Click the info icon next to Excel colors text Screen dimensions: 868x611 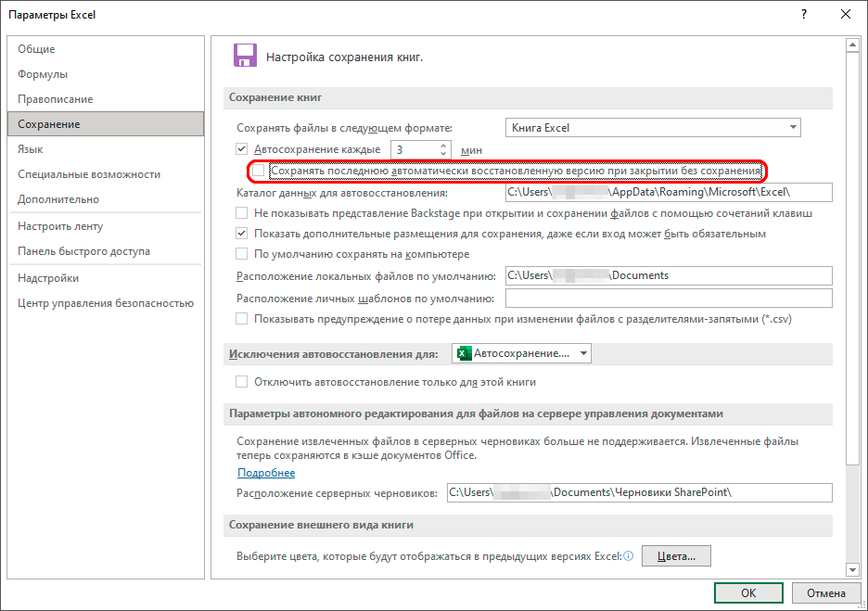629,556
